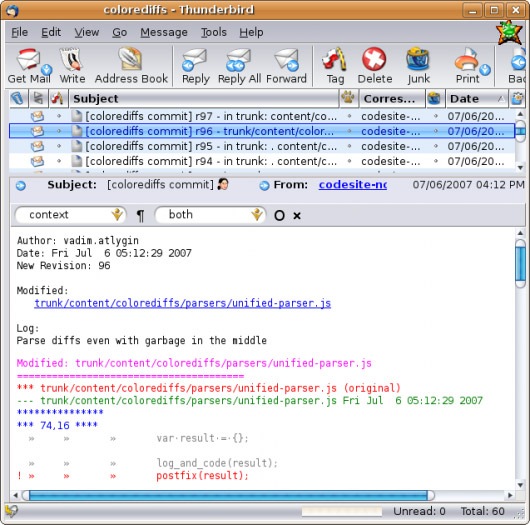Screen dimensions: 530x525
Task: Mark the message as Junk
Action: tap(418, 66)
